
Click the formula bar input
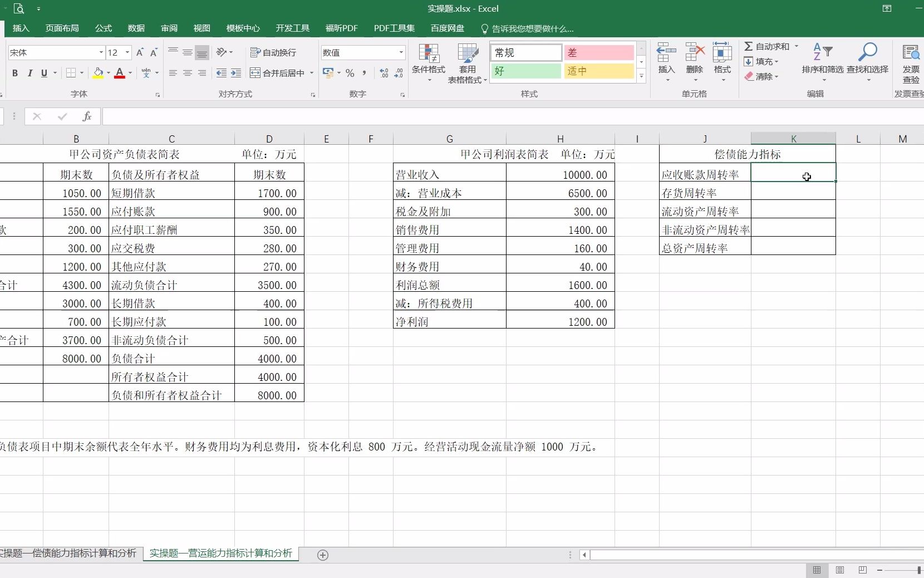tap(512, 116)
